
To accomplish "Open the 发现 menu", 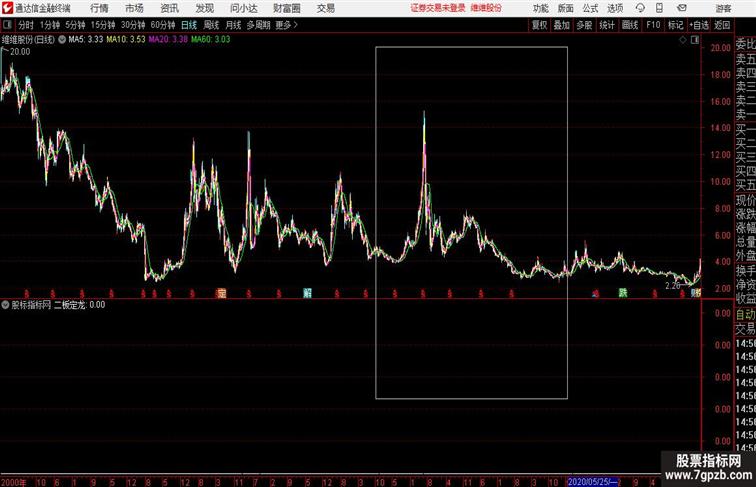I will (205, 8).
